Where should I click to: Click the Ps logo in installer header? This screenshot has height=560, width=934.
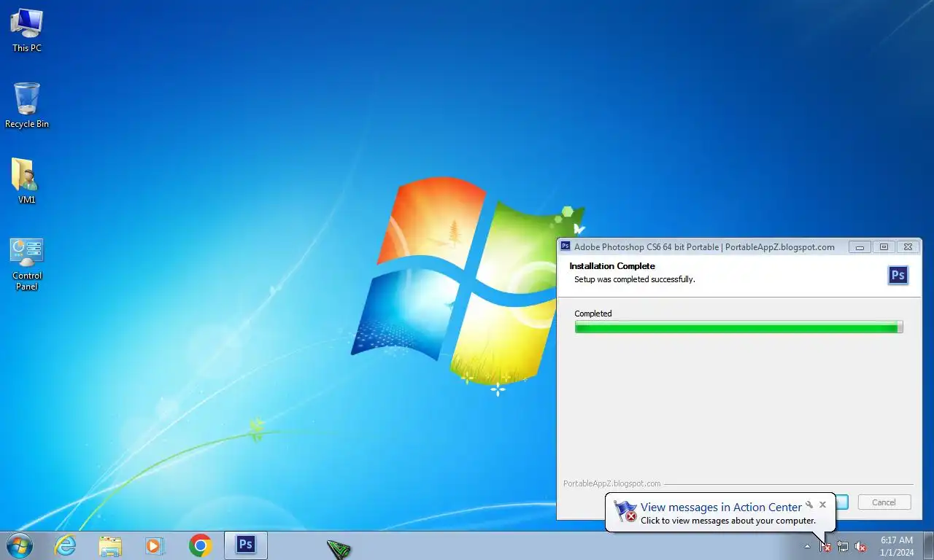(x=898, y=275)
